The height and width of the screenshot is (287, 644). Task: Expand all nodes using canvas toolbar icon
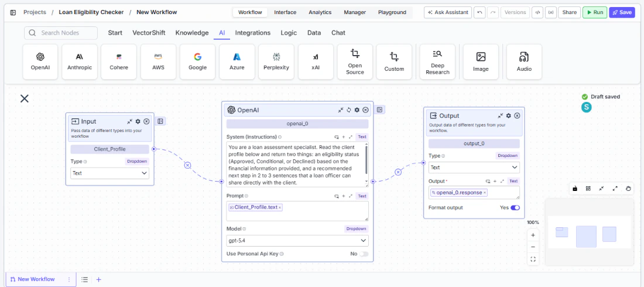point(615,189)
